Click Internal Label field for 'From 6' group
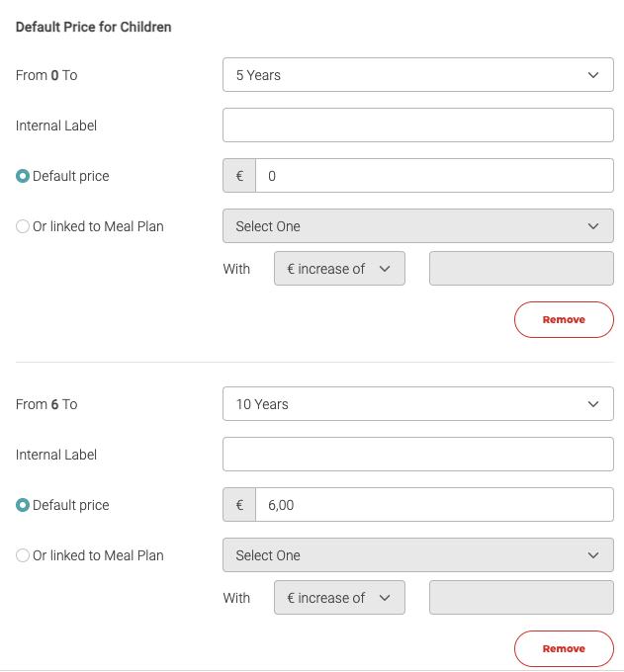This screenshot has height=672, width=624. [x=417, y=455]
